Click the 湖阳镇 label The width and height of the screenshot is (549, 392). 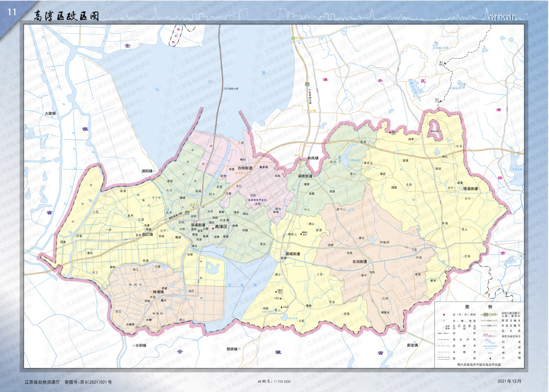click(148, 171)
